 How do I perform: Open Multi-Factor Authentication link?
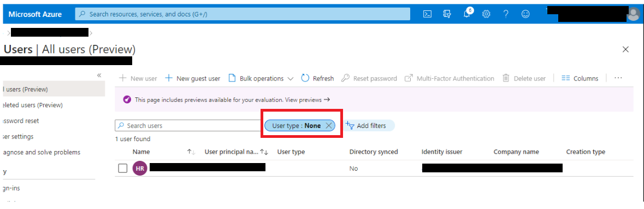(450, 78)
